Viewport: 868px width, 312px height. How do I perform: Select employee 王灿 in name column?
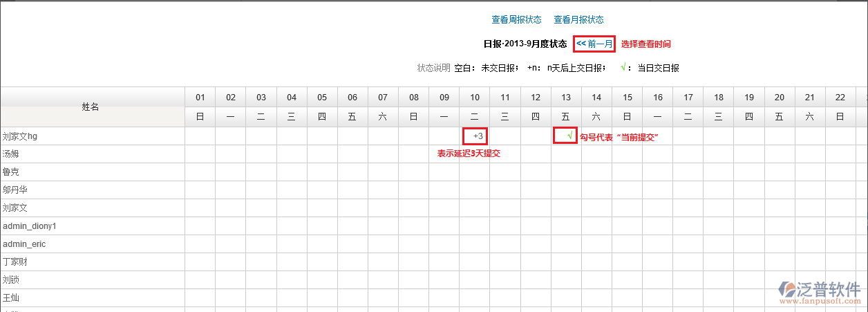tap(11, 298)
